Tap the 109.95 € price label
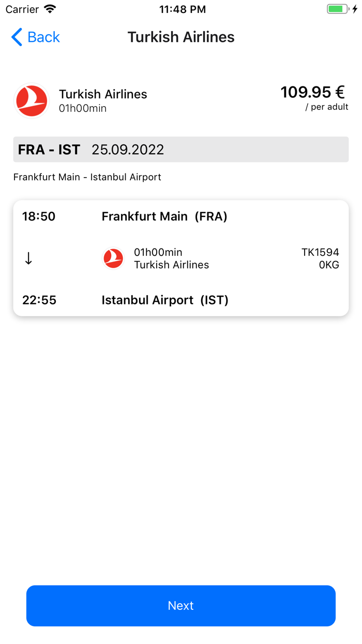This screenshot has height=644, width=362. pos(312,92)
